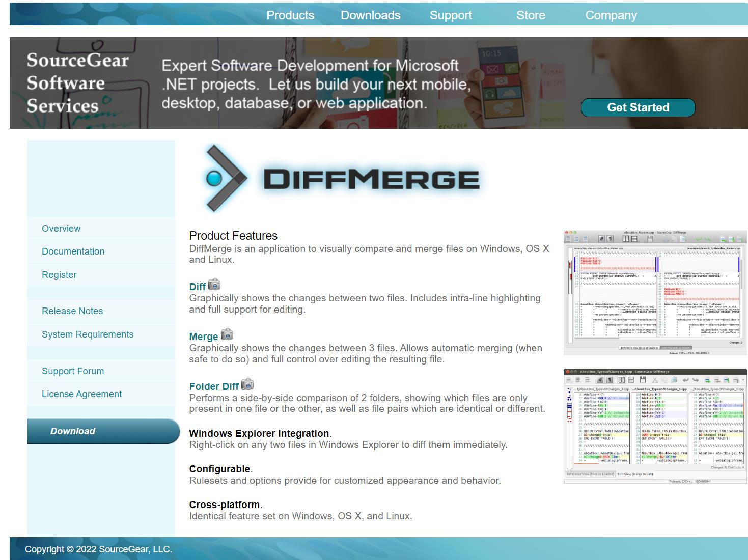Open the License Agreement link

(x=81, y=394)
